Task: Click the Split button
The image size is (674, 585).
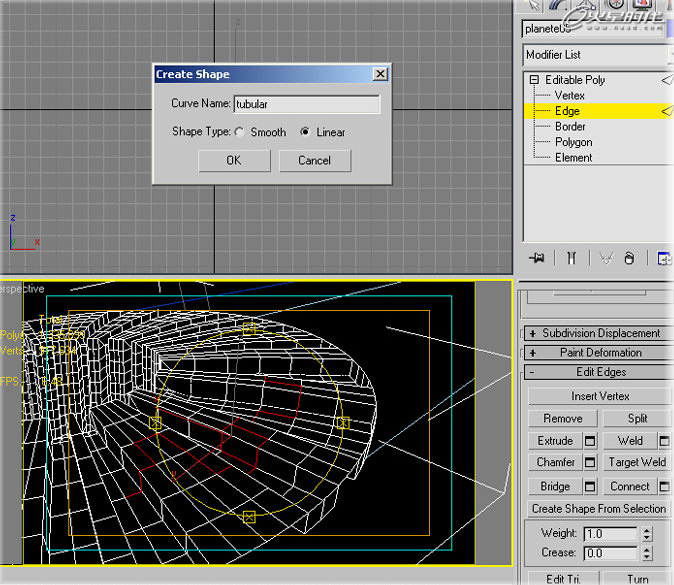Action: (637, 418)
